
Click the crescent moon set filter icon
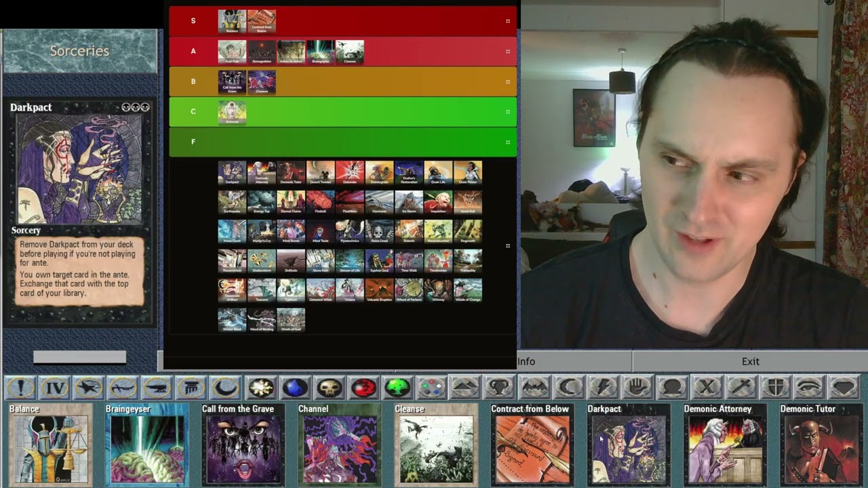pos(226,388)
